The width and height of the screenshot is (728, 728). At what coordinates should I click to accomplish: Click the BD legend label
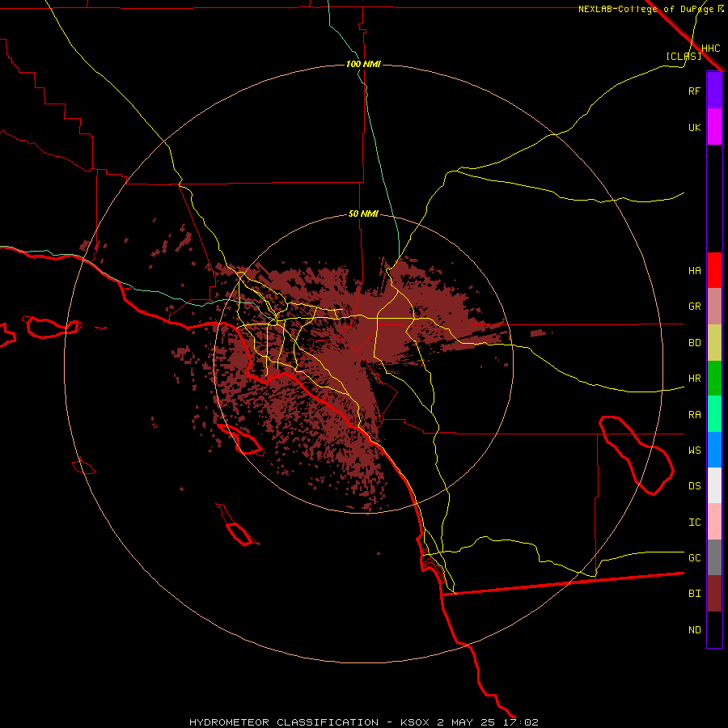coord(695,343)
